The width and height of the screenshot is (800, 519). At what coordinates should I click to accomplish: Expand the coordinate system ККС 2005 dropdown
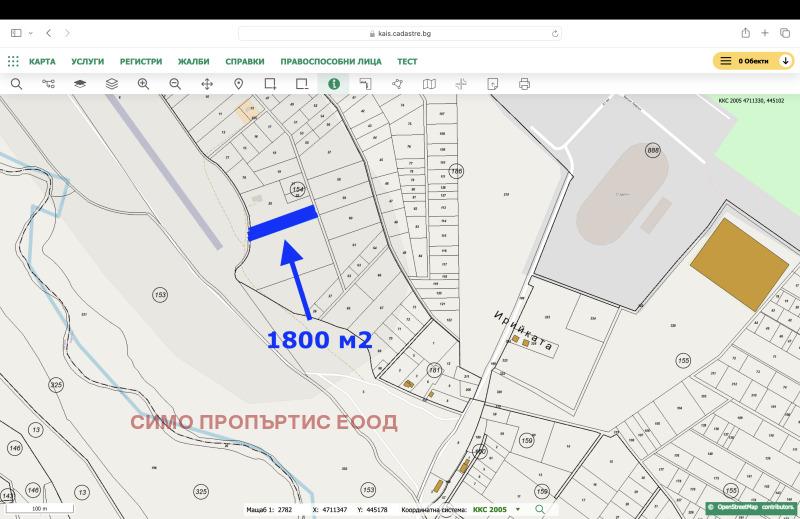point(518,509)
